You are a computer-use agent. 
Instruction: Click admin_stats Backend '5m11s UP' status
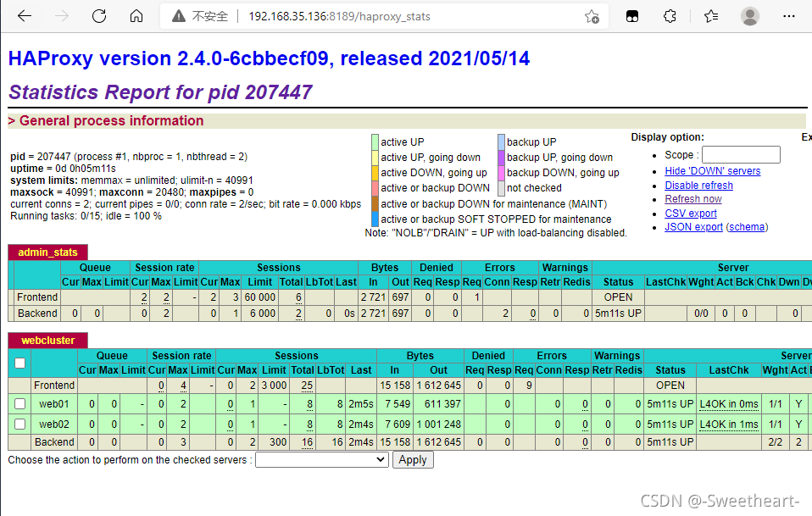(x=618, y=313)
